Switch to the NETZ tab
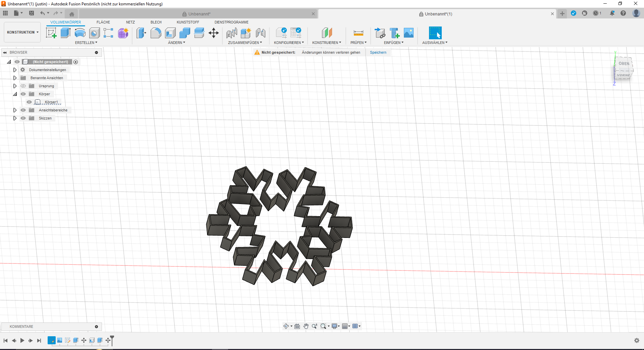 [130, 22]
